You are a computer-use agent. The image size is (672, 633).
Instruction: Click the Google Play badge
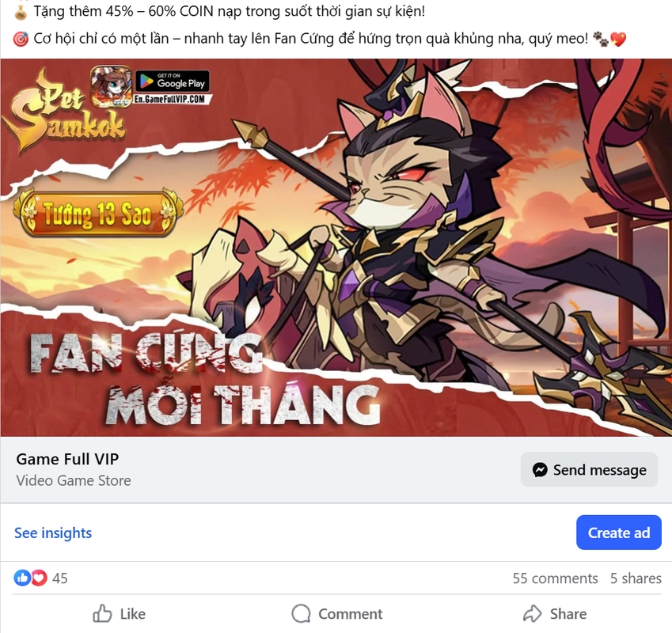coord(173,81)
